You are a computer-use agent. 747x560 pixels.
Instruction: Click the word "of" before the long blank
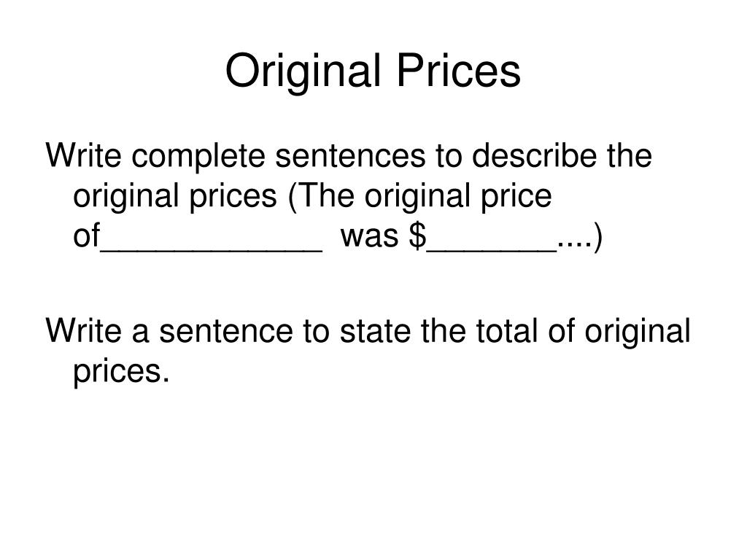click(86, 235)
